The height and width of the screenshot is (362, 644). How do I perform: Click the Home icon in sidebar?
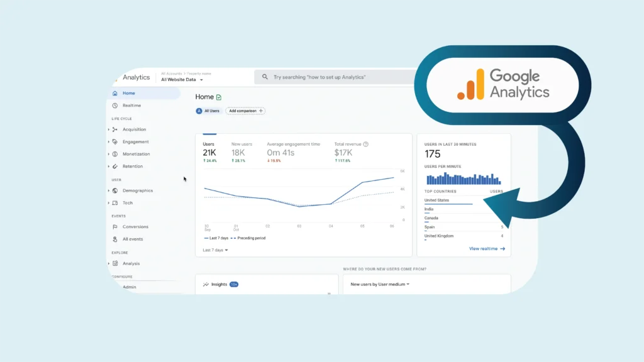click(x=114, y=93)
